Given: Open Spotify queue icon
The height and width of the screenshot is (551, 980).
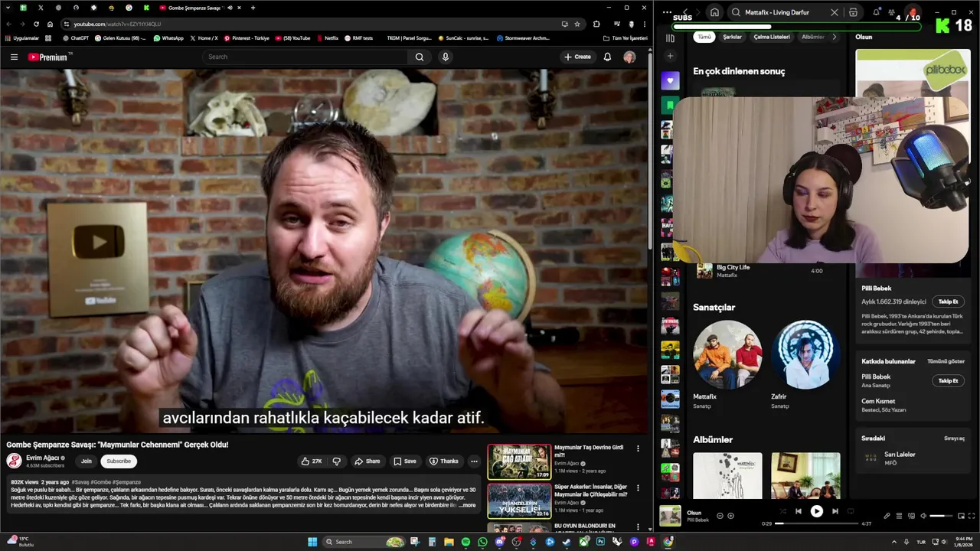Looking at the screenshot, I should 899,516.
